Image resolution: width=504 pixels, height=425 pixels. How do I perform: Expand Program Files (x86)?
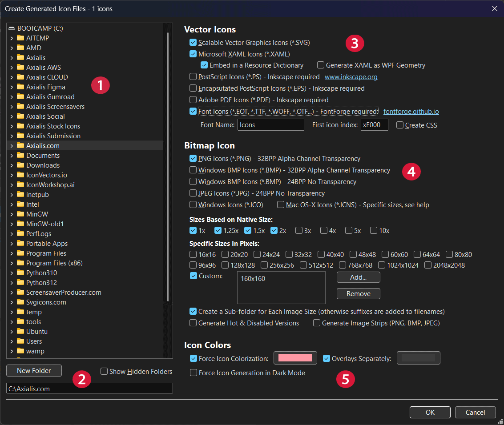click(11, 263)
